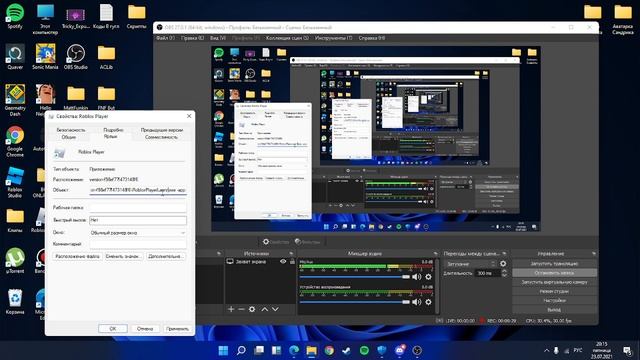Adjust the Desktop Audio volume slider
640x360 pixels.
point(354,302)
